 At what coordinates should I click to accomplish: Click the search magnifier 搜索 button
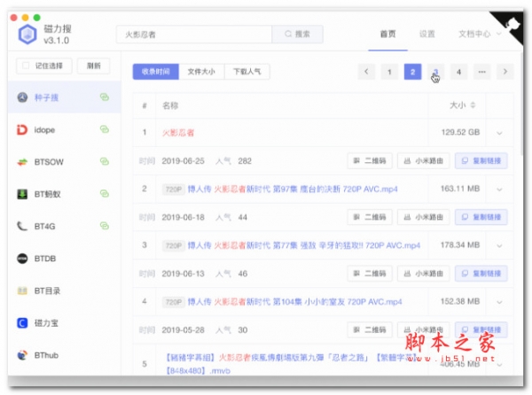(x=297, y=35)
